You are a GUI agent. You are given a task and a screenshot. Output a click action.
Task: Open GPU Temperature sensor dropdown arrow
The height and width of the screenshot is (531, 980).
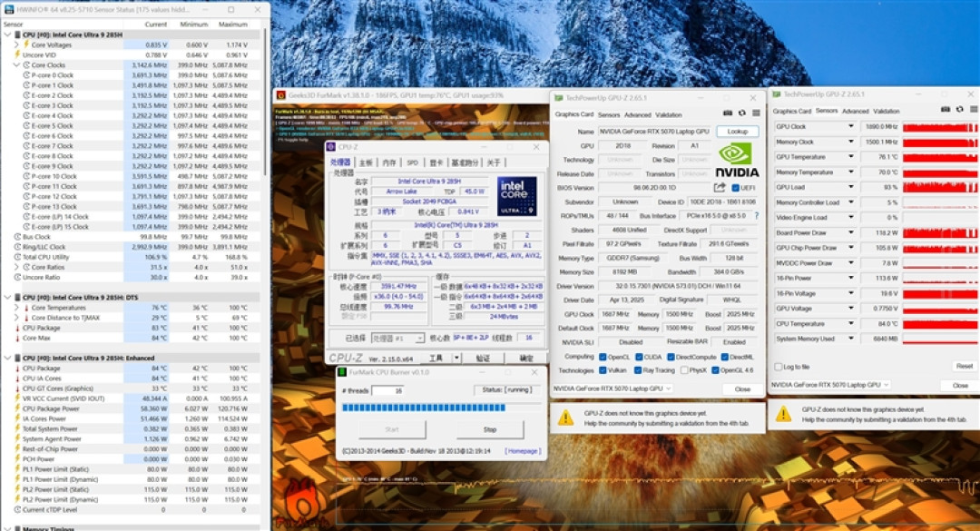click(850, 157)
